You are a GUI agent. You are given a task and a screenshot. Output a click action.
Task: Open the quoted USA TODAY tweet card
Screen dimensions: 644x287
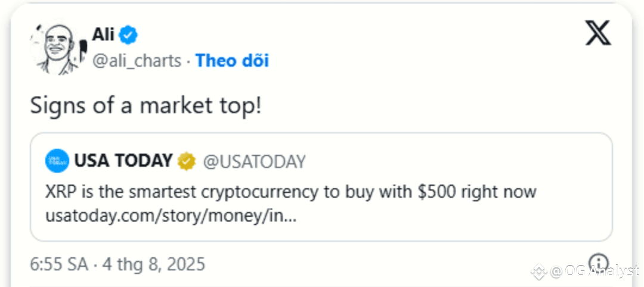coord(321,186)
